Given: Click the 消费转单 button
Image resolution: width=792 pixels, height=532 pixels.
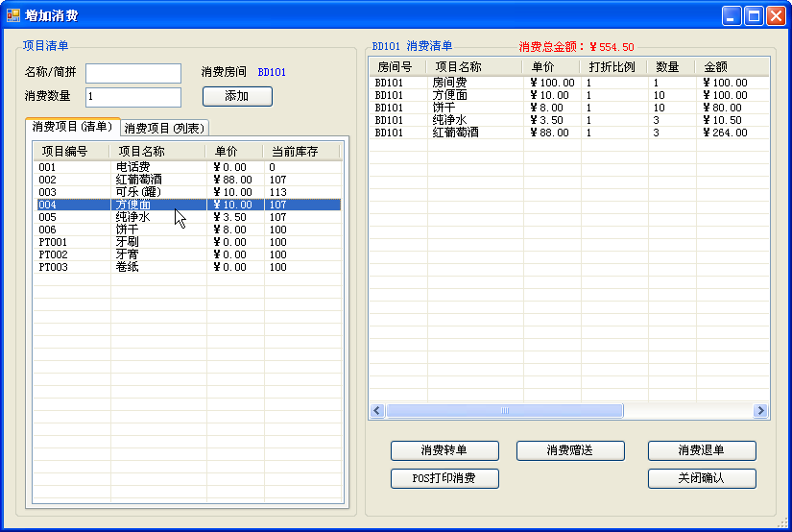Looking at the screenshot, I should click(444, 450).
